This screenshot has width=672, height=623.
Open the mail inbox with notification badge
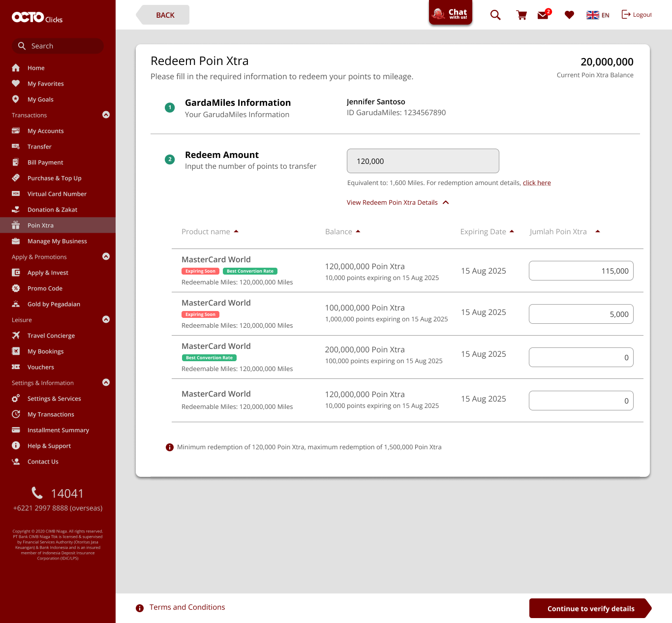(544, 15)
